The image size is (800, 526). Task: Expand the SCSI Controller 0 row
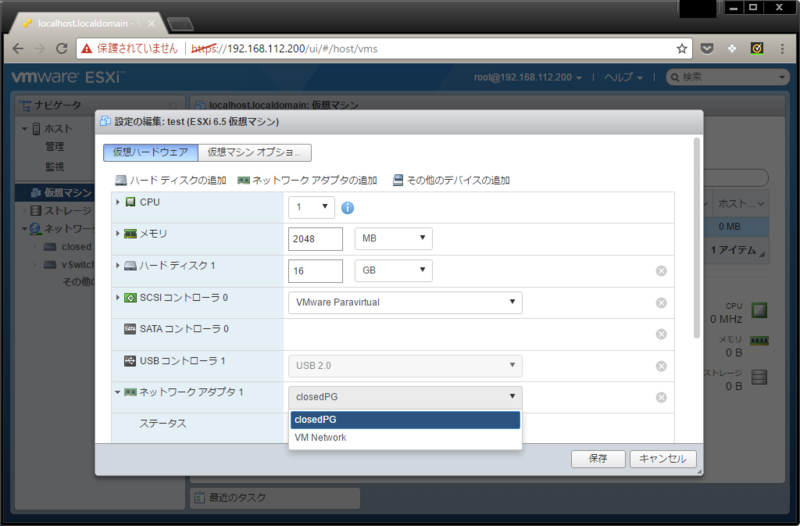click(118, 297)
